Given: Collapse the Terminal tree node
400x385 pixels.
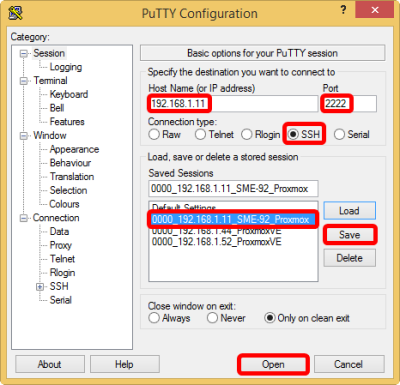Looking at the screenshot, I should (23, 81).
